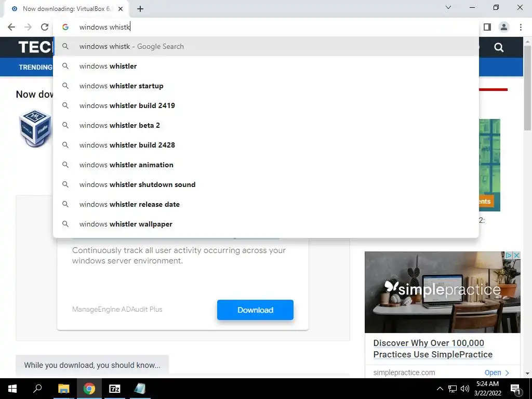Click the page vertical scrollbar thumb

(x=528, y=88)
